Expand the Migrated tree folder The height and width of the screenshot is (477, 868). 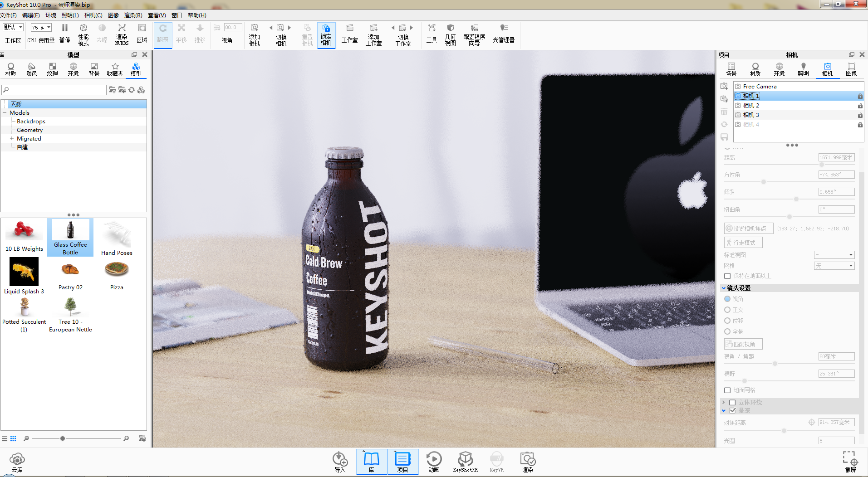point(11,139)
